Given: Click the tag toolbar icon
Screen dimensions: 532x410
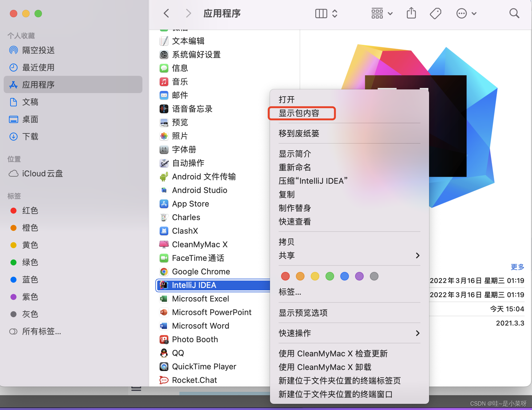Looking at the screenshot, I should coord(436,14).
